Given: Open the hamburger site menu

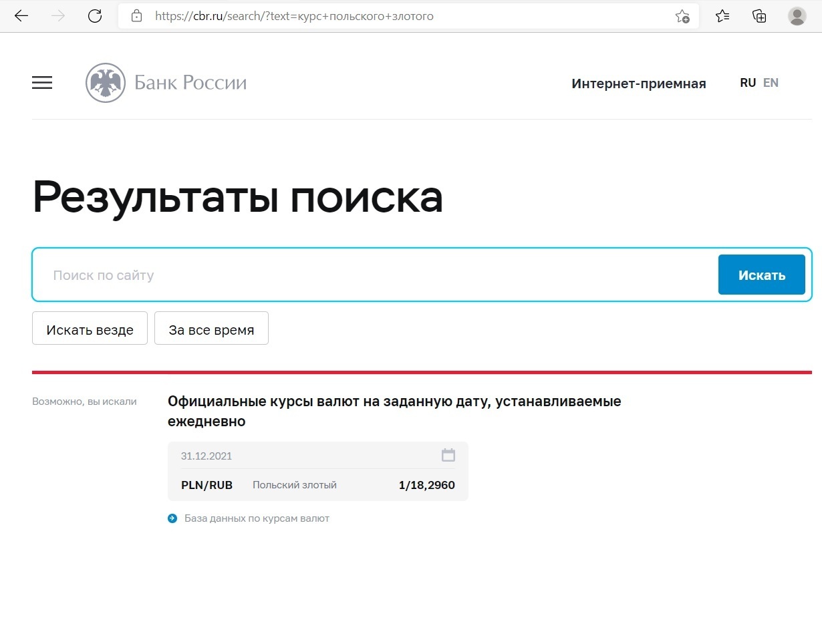Looking at the screenshot, I should coord(42,83).
